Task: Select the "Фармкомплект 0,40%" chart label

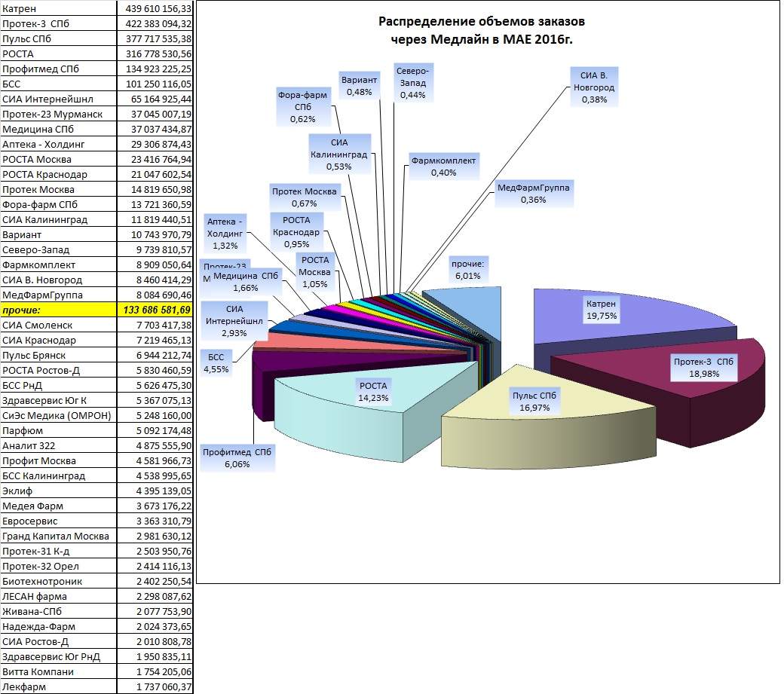Action: click(443, 167)
